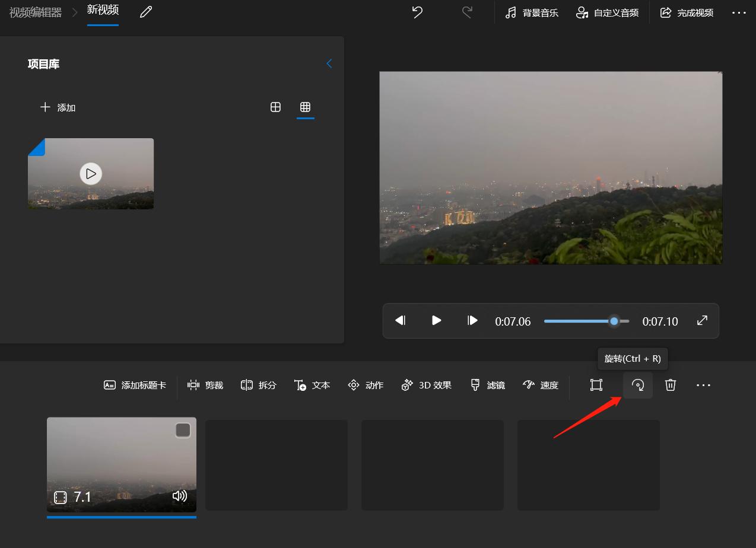Image resolution: width=756 pixels, height=548 pixels.
Task: Rotate the clip with the rotate icon
Action: (637, 385)
